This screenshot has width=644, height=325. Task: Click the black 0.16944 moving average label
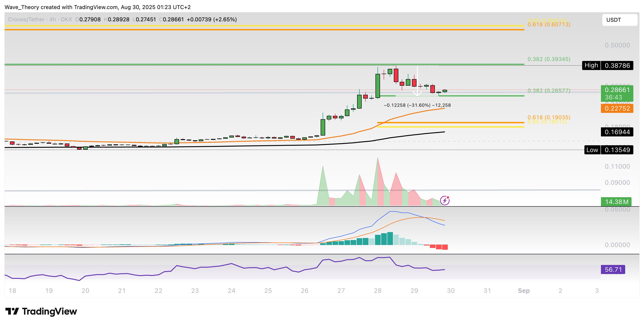coord(617,132)
